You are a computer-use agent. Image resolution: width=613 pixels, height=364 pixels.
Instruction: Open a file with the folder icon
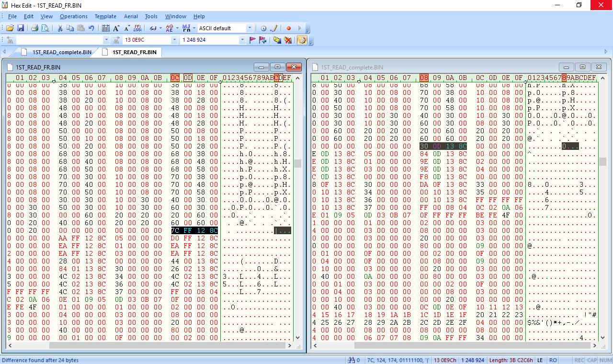[x=10, y=28]
